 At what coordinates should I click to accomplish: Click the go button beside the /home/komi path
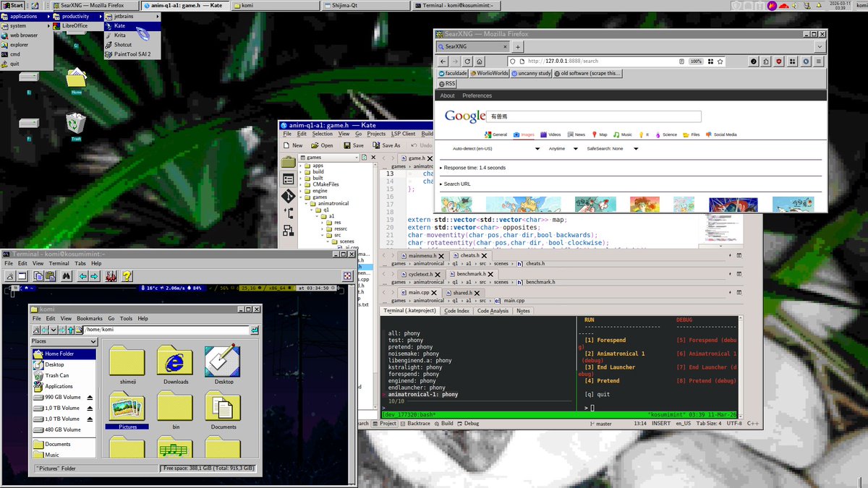point(255,330)
